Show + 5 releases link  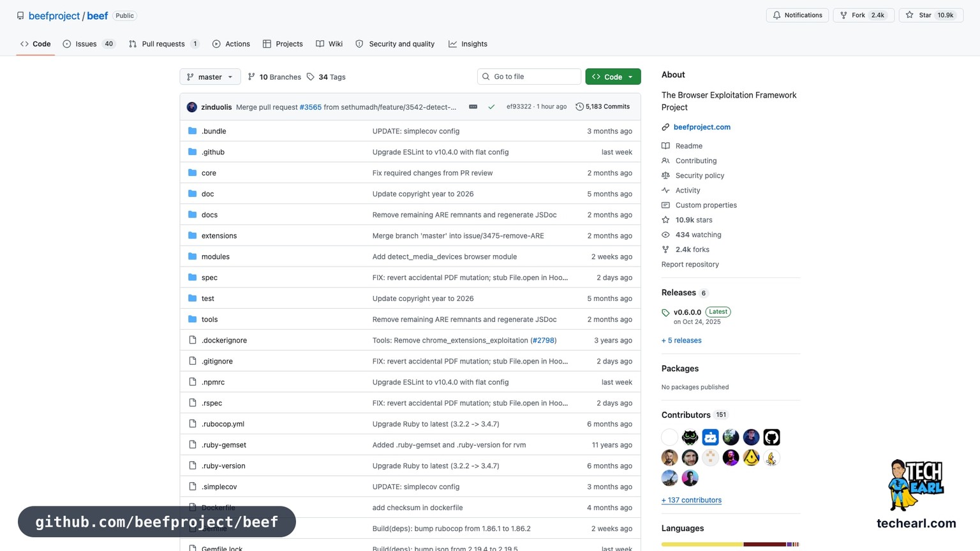click(681, 341)
